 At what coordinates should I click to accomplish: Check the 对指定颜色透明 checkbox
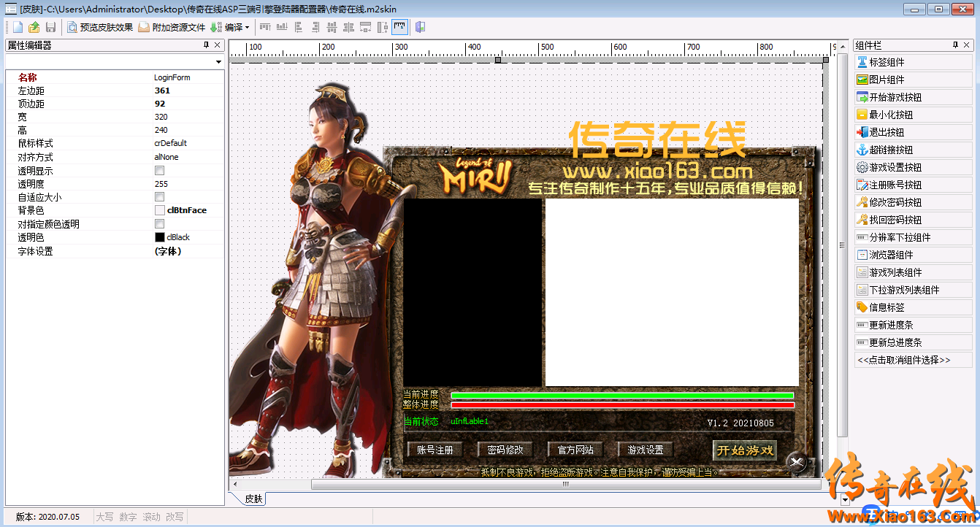159,224
